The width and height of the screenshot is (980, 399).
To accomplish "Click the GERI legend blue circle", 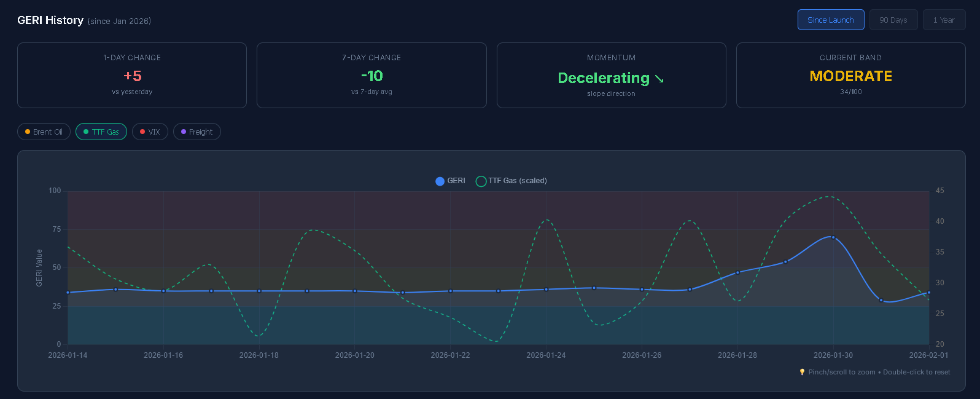I will coord(440,181).
